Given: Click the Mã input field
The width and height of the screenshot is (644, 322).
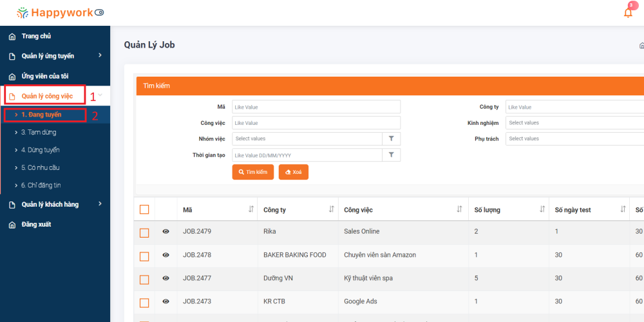Looking at the screenshot, I should [x=316, y=107].
